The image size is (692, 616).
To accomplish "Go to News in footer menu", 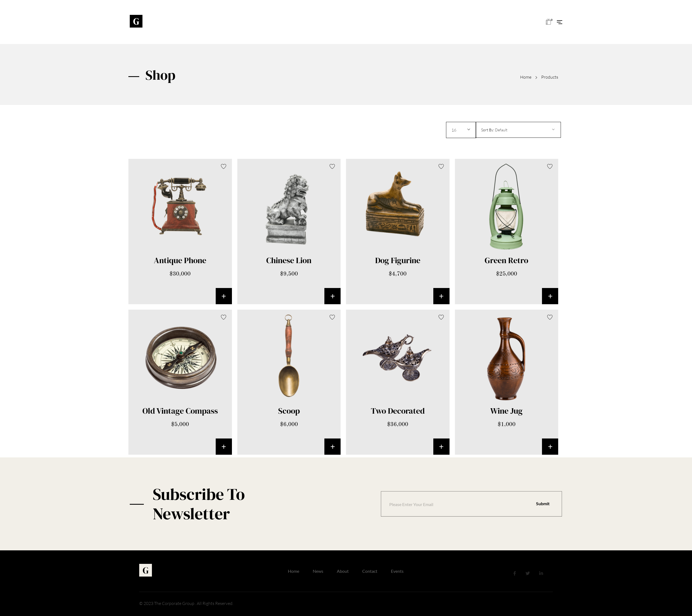I will click(x=318, y=571).
